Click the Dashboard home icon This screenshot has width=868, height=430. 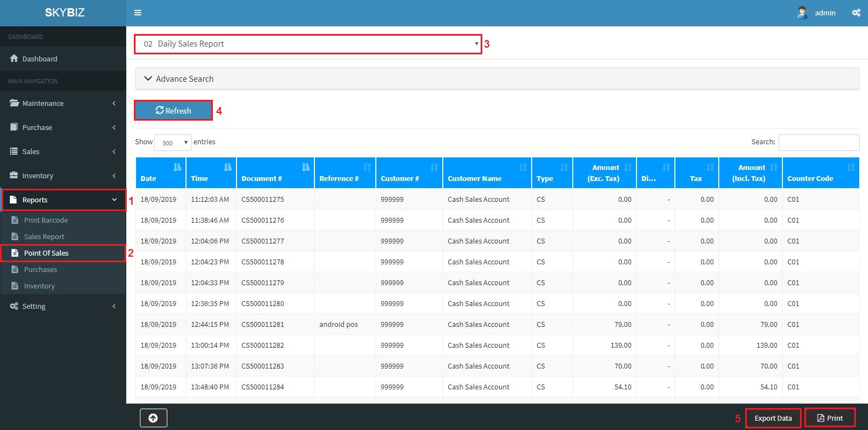tap(14, 59)
